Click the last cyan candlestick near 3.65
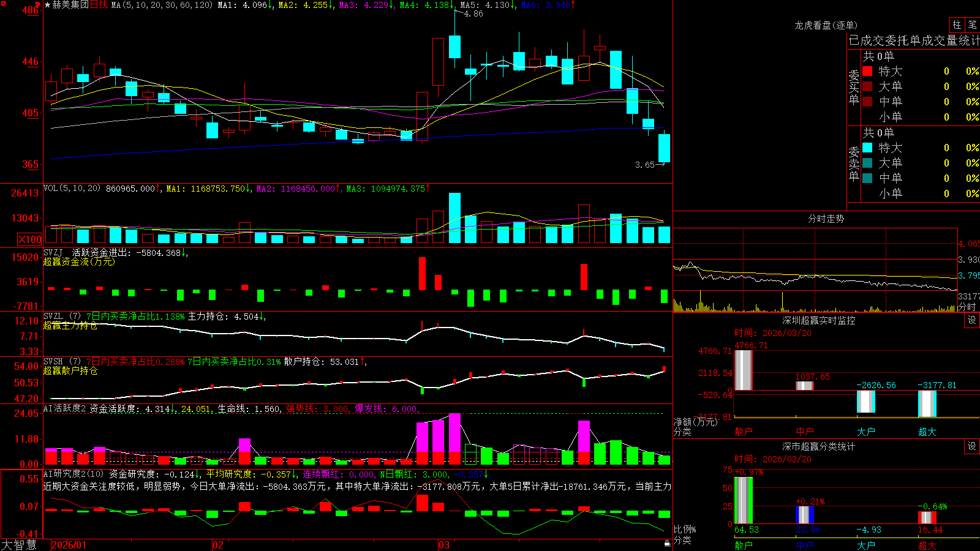Viewport: 980px width, 551px height. point(664,148)
